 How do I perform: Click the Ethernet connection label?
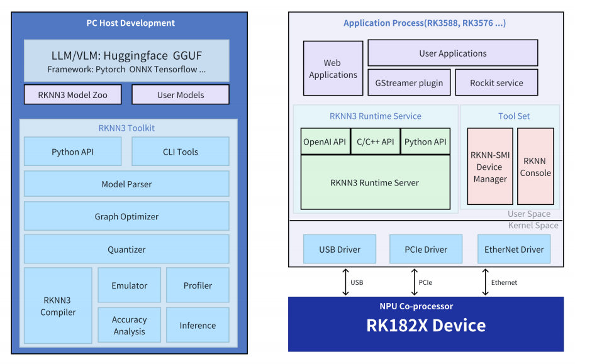pyautogui.click(x=504, y=283)
